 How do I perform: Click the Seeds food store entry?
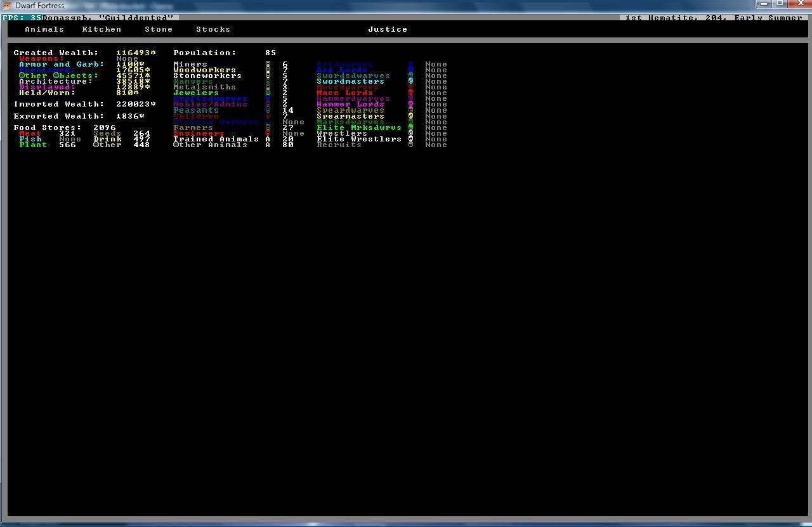tap(122, 133)
